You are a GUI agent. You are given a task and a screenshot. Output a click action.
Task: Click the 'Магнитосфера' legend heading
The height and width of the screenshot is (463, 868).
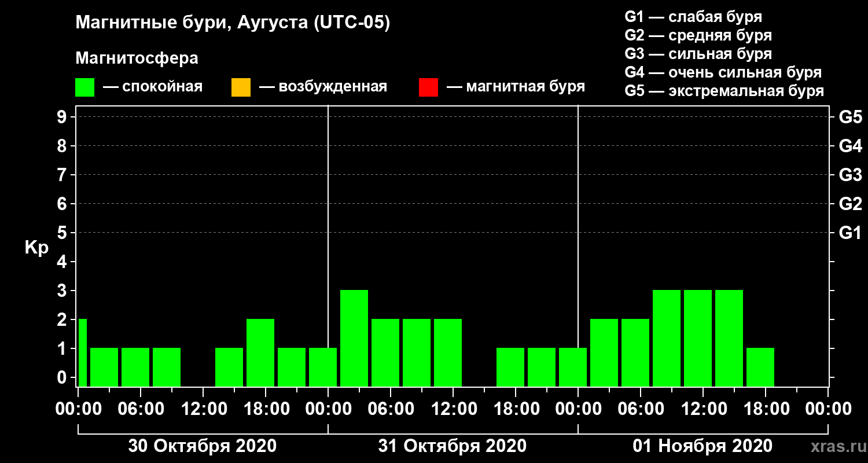point(137,58)
